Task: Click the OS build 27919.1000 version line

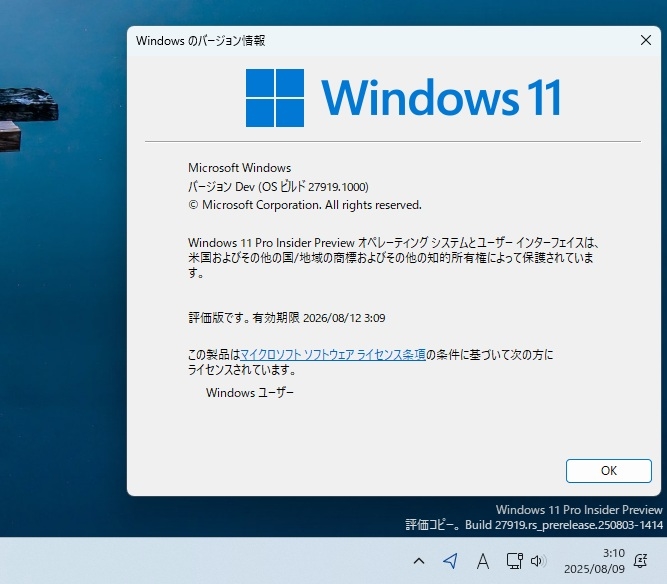Action: click(278, 186)
